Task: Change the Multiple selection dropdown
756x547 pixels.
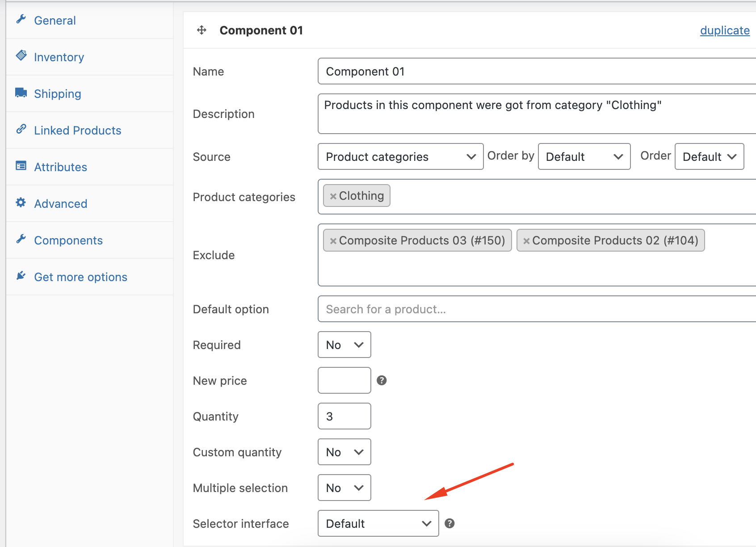Action: 344,488
